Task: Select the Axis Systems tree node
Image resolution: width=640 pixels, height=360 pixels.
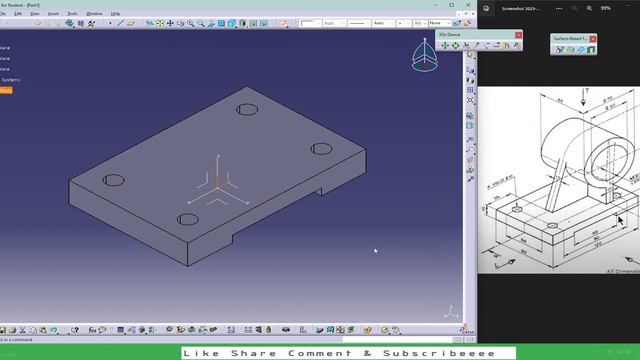Action: pos(10,80)
